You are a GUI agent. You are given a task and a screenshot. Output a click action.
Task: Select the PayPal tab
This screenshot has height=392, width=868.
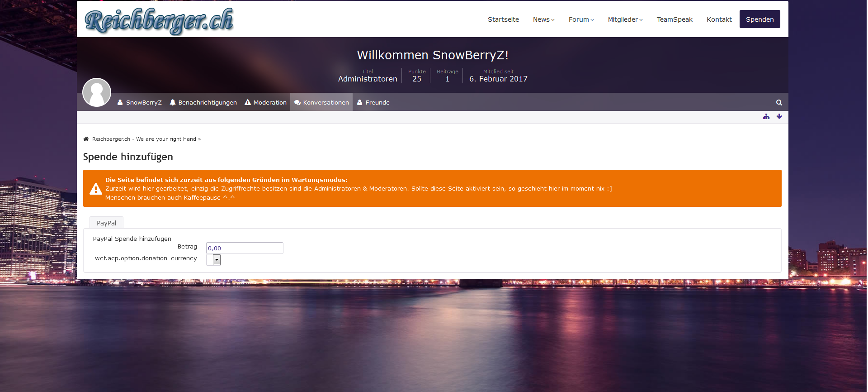click(x=106, y=223)
